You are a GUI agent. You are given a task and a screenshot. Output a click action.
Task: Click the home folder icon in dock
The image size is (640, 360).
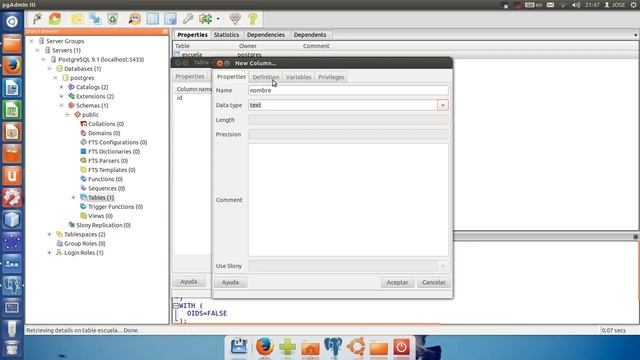(310, 348)
